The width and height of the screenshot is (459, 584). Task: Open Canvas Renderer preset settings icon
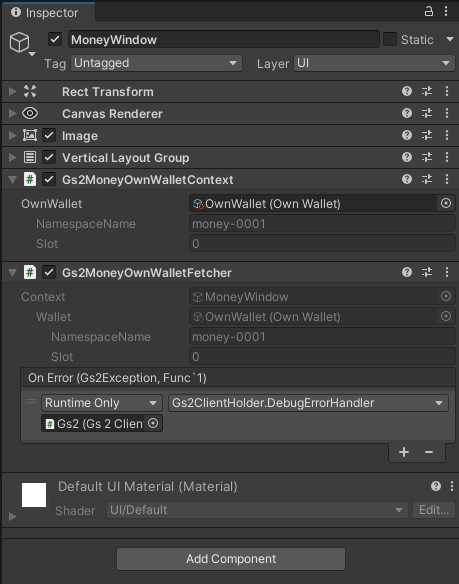coord(427,113)
